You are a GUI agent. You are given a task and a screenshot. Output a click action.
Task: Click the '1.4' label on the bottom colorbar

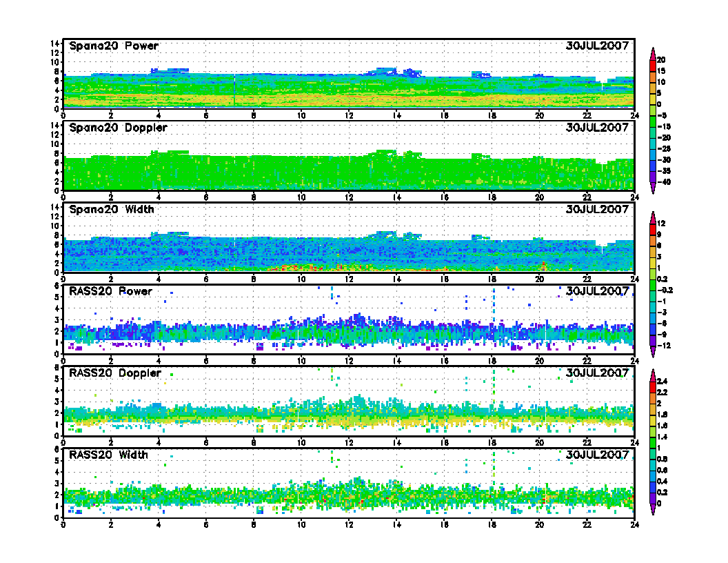663,437
